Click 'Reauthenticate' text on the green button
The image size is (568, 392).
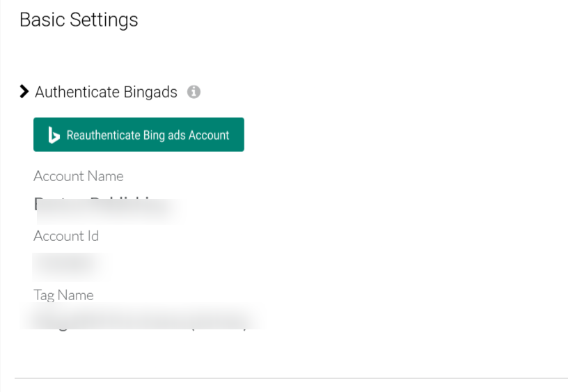pyautogui.click(x=104, y=135)
